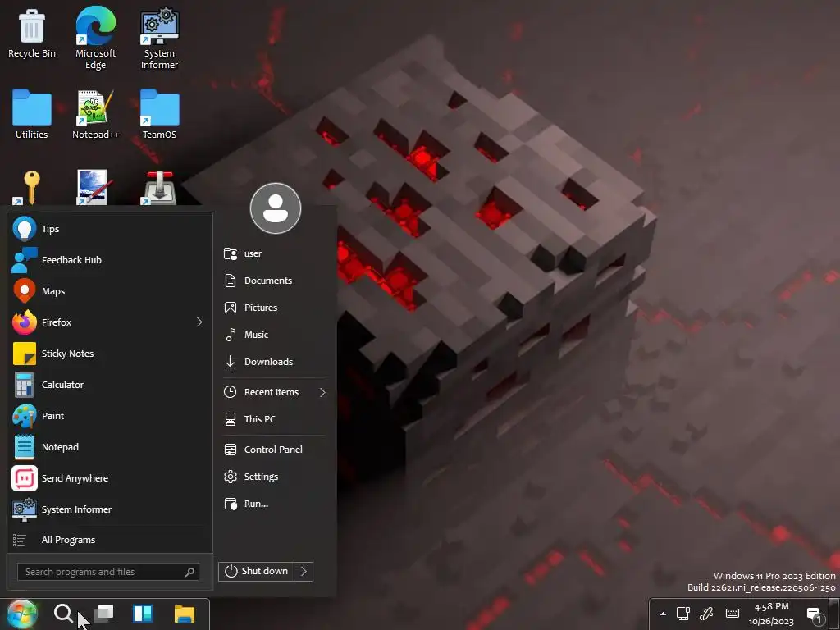Launch Send Anywhere from the Start menu
Screen dimensions: 840x630
tap(109, 478)
